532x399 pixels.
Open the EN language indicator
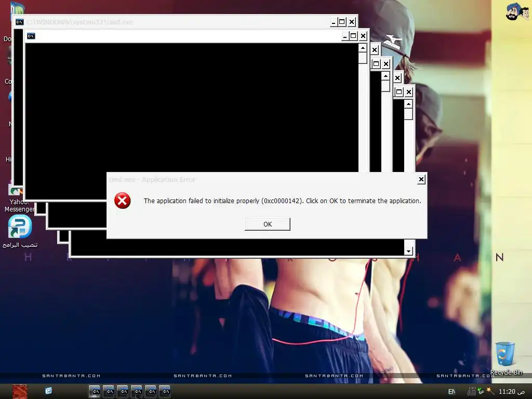pos(452,392)
